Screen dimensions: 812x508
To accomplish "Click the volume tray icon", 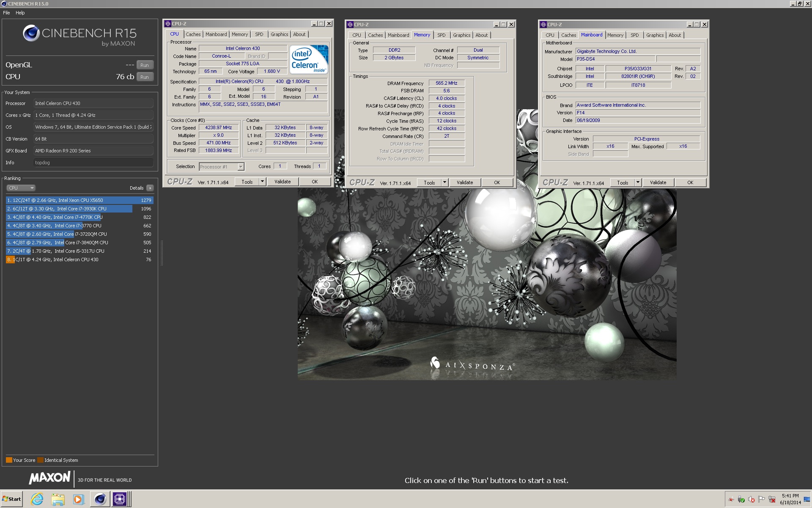I will tap(751, 499).
